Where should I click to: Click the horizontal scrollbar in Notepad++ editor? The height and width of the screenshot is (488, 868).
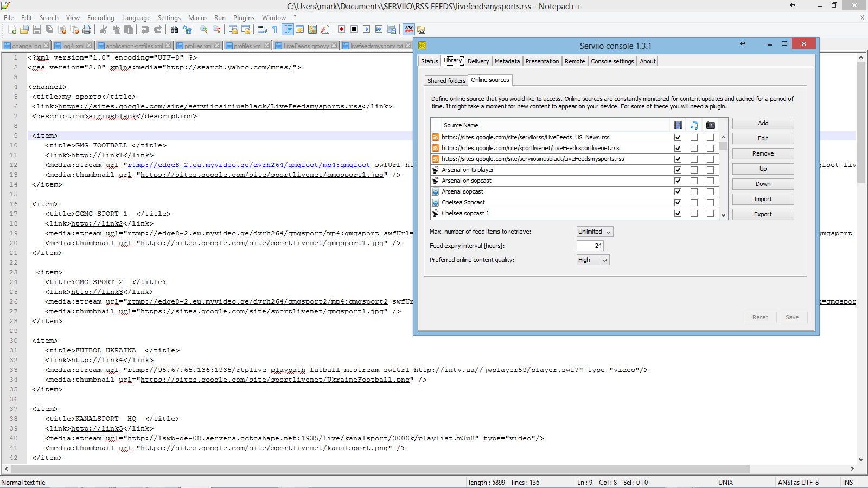click(x=381, y=468)
